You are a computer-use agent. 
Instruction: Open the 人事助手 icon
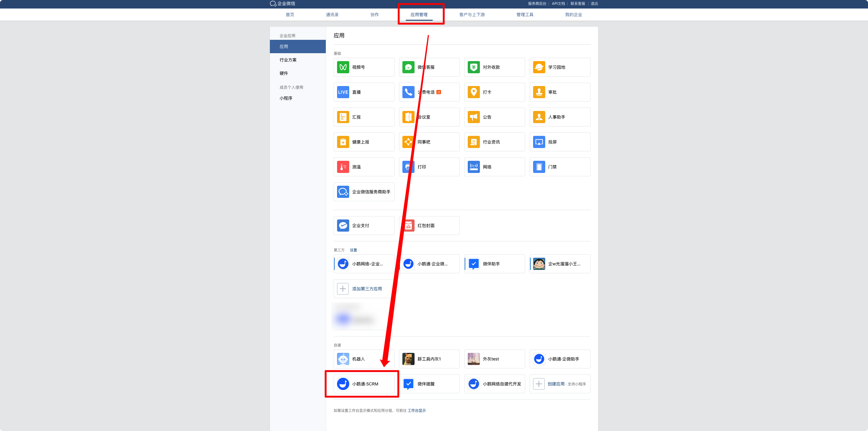[539, 117]
